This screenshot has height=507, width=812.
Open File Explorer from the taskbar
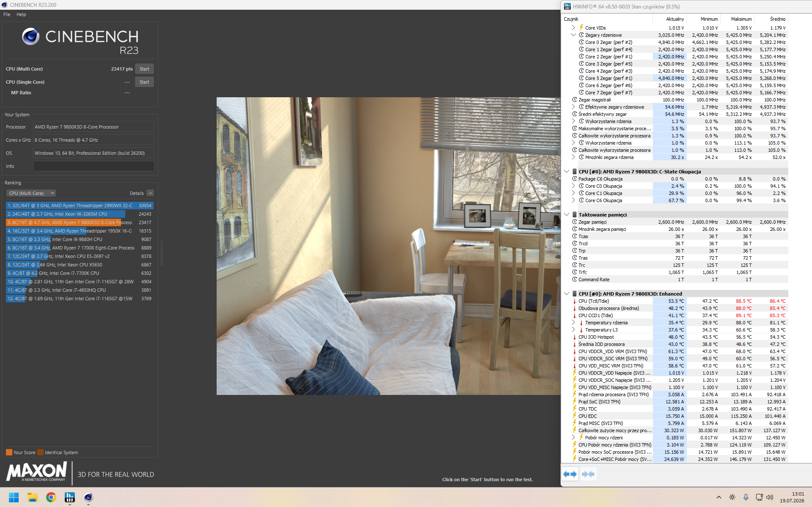pyautogui.click(x=33, y=497)
